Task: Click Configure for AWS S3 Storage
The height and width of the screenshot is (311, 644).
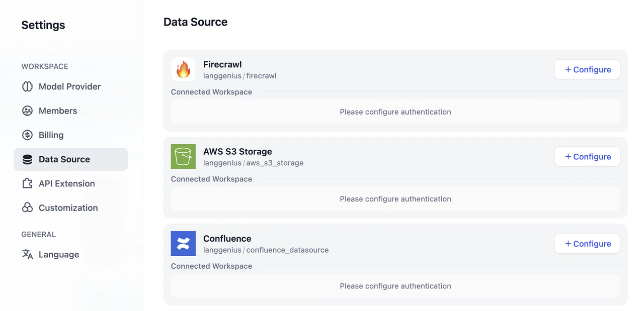Action: tap(587, 156)
